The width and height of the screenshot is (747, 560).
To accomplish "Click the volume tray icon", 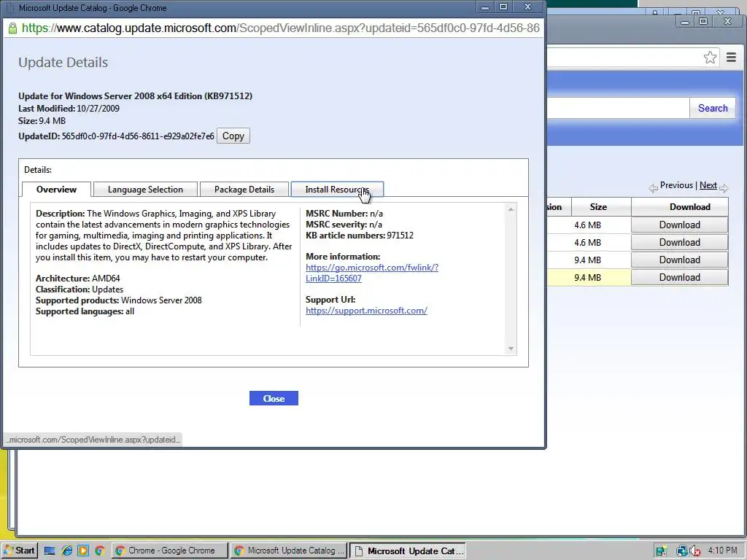I will [x=695, y=551].
